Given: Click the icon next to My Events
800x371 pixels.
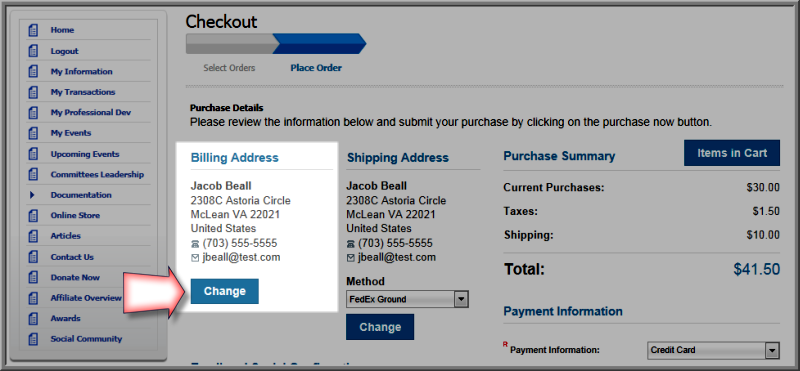Looking at the screenshot, I should coord(34,133).
